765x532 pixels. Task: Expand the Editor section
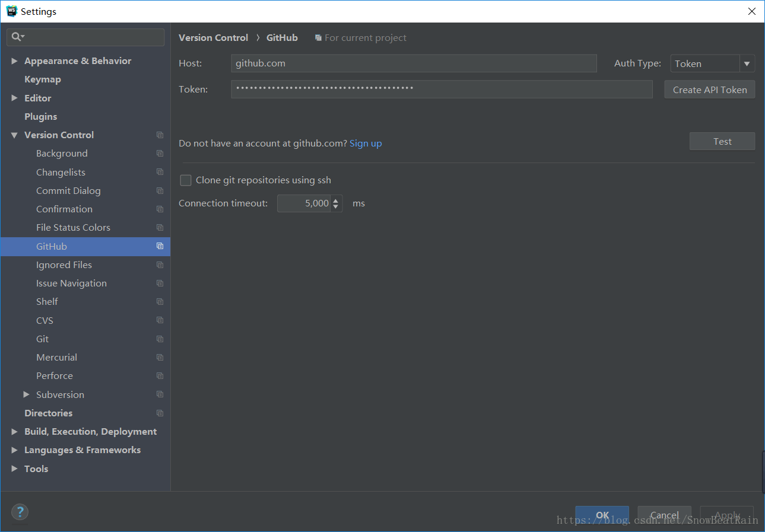14,98
